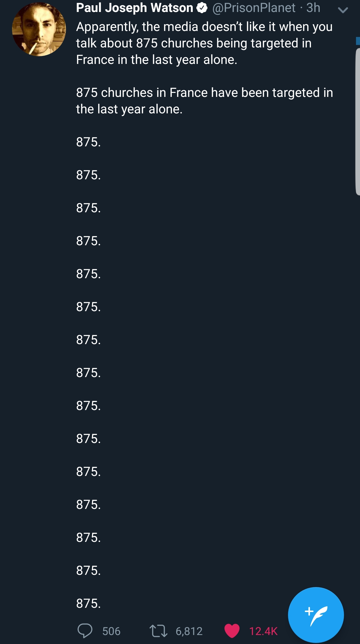The height and width of the screenshot is (644, 360).
Task: Open Paul Joseph Watson's profile picture
Action: tap(39, 29)
